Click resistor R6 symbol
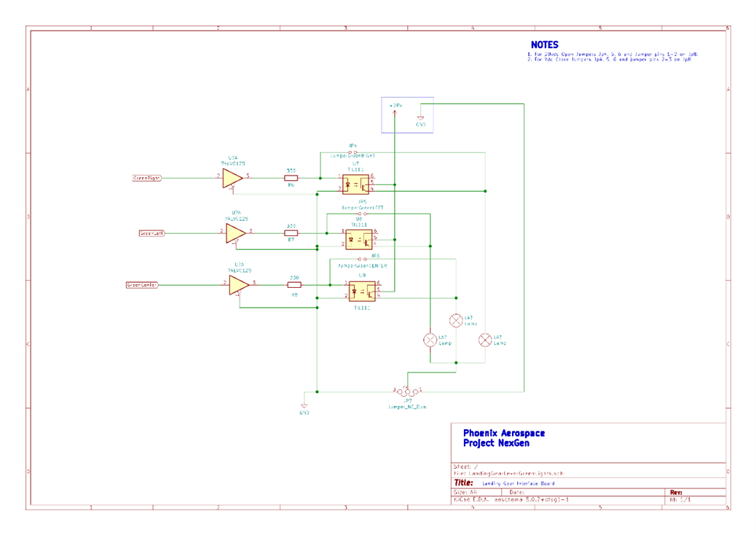Screen dimensions: 756x535 click(291, 178)
